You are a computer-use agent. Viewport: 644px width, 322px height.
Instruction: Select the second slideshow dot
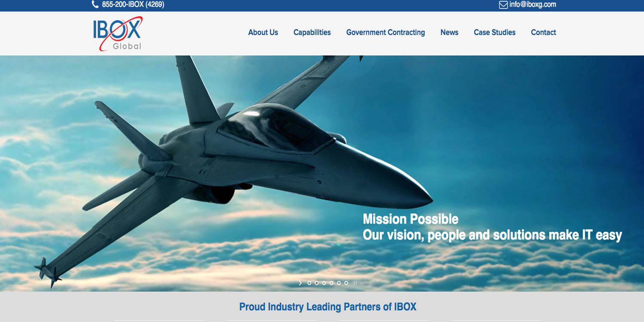316,283
